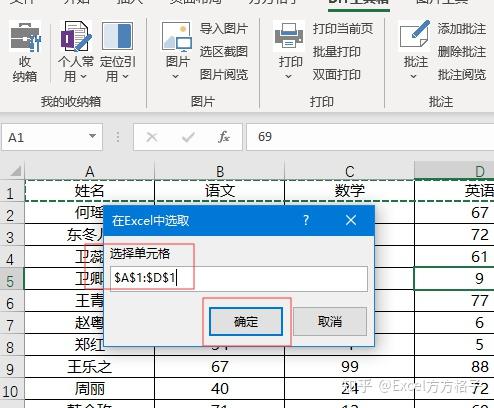Open the Name Box dropdown arrow
This screenshot has height=408, width=494.
[93, 136]
